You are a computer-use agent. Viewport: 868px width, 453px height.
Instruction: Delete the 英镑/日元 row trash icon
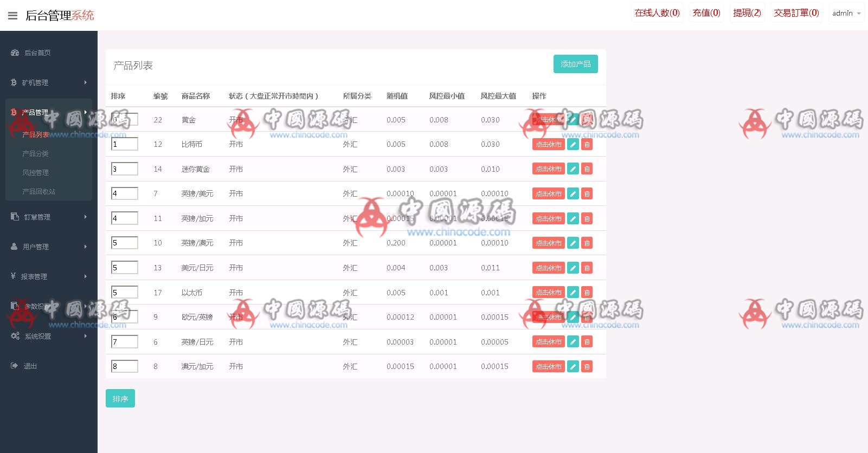(587, 341)
